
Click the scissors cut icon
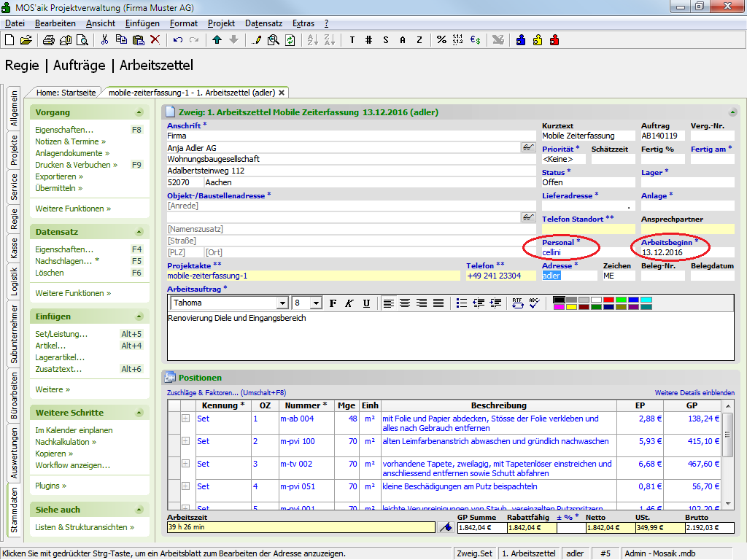(104, 40)
